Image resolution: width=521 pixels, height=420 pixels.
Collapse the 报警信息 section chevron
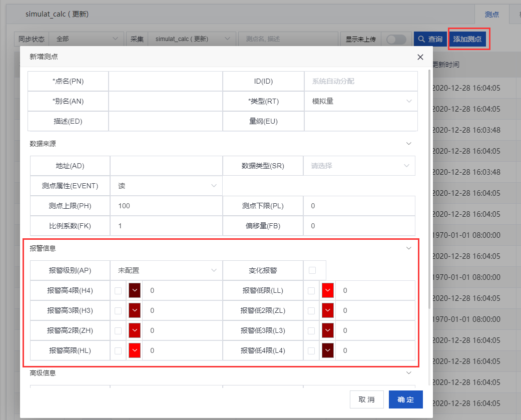point(409,248)
